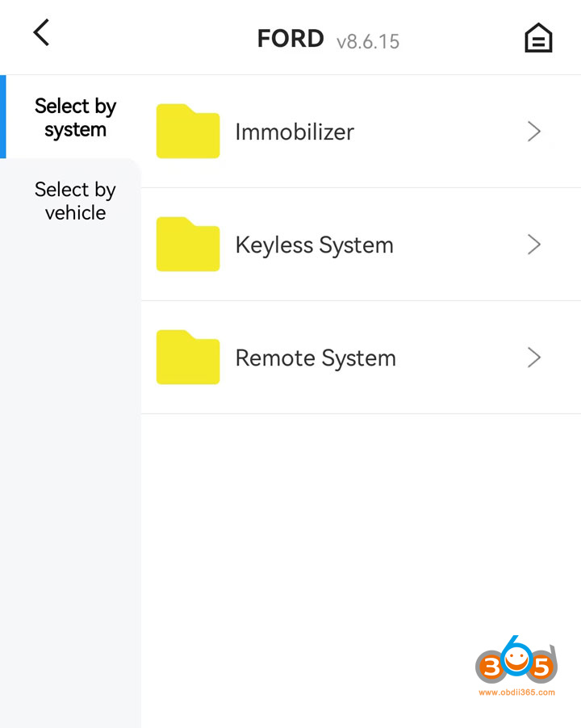Choose the Remote System text label
Screen dimensions: 581x728
click(x=316, y=358)
